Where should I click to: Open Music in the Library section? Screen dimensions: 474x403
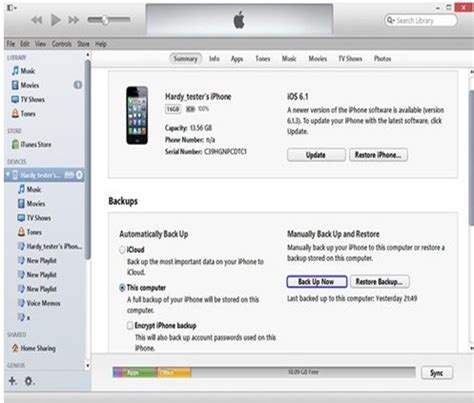tap(23, 71)
